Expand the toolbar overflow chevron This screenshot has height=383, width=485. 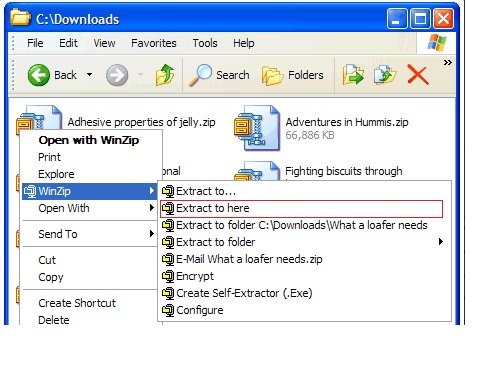[448, 62]
